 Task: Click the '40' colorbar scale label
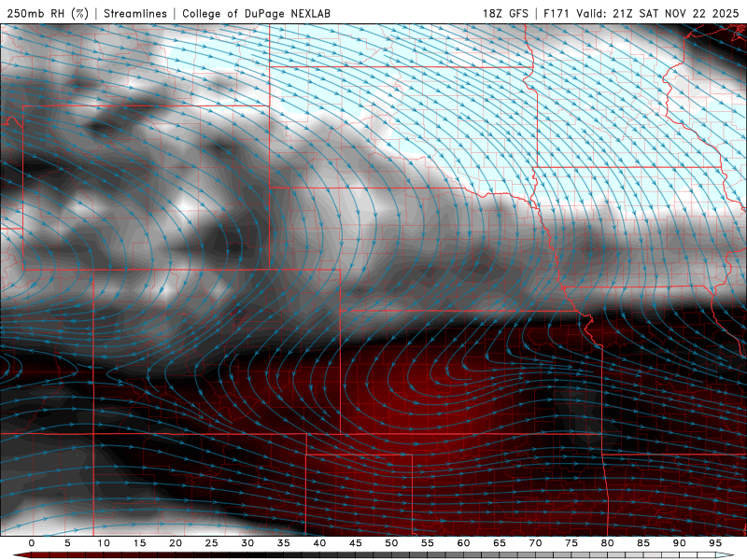coord(319,543)
